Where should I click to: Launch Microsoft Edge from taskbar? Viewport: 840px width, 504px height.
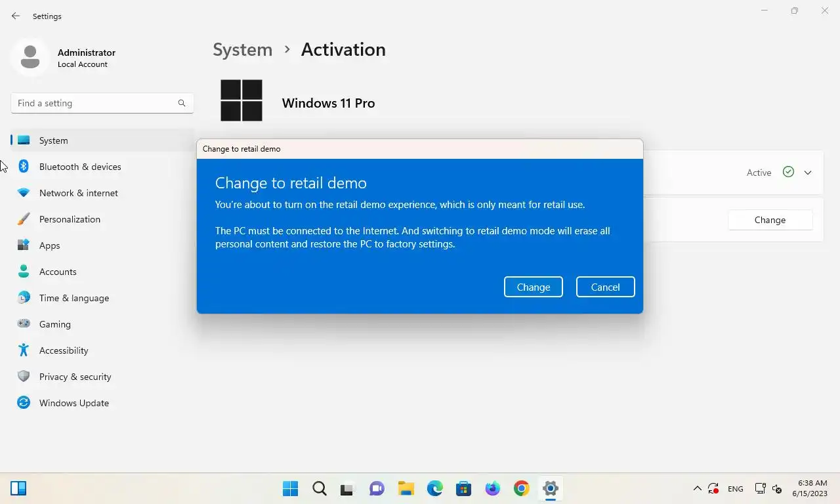pyautogui.click(x=434, y=488)
